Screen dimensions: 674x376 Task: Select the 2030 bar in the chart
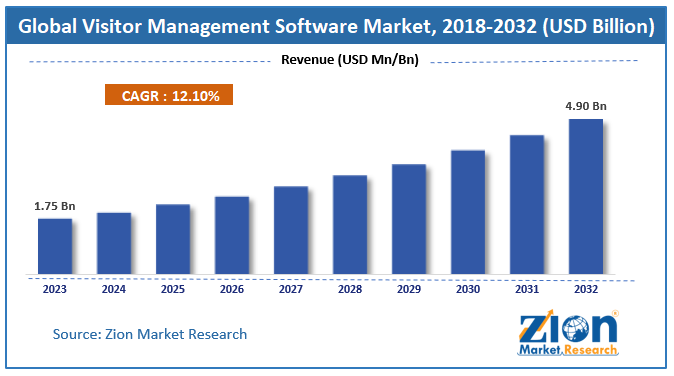tap(468, 212)
